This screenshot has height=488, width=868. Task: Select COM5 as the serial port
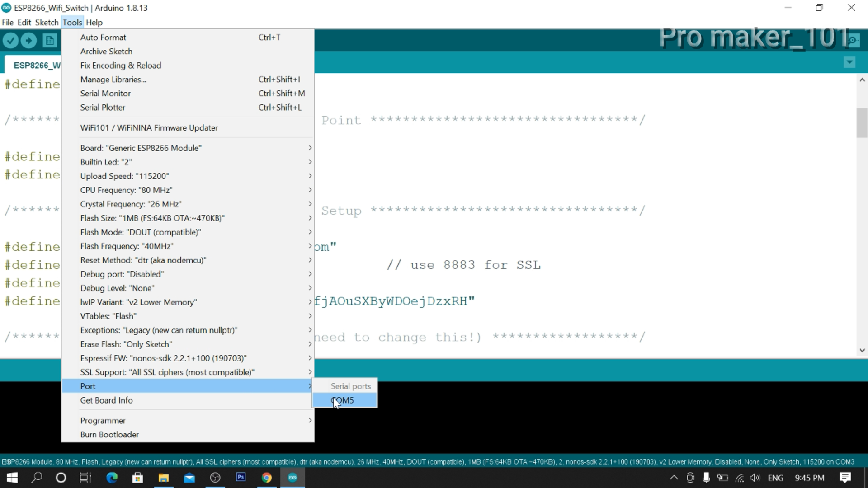click(x=343, y=400)
